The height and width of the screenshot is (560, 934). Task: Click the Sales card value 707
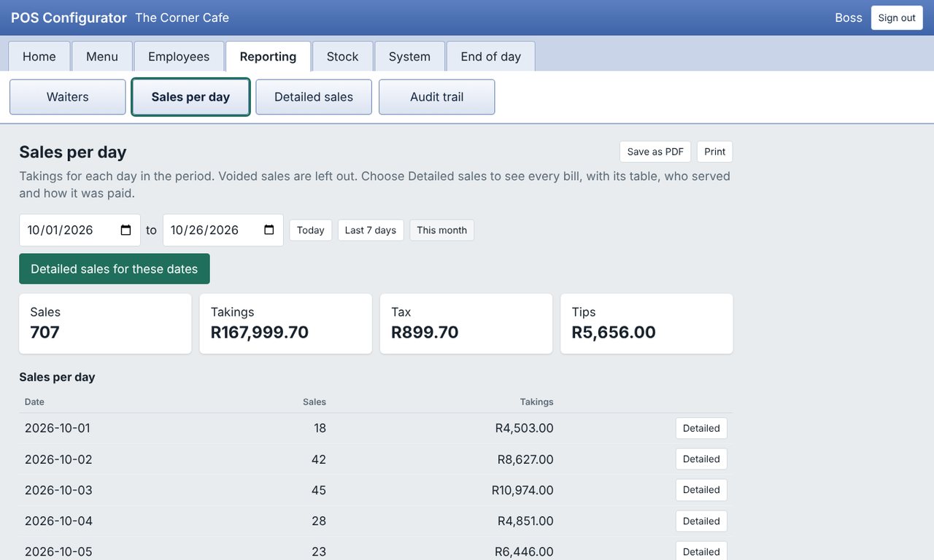[45, 332]
